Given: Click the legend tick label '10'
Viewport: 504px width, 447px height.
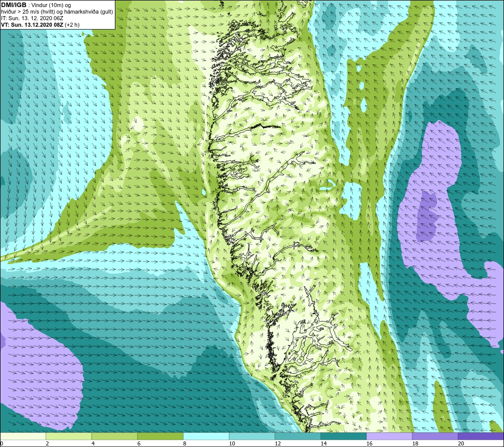Looking at the screenshot, I should pos(232,443).
